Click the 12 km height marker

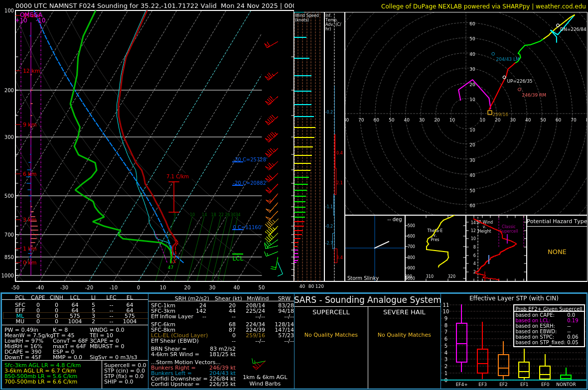pyautogui.click(x=31, y=71)
